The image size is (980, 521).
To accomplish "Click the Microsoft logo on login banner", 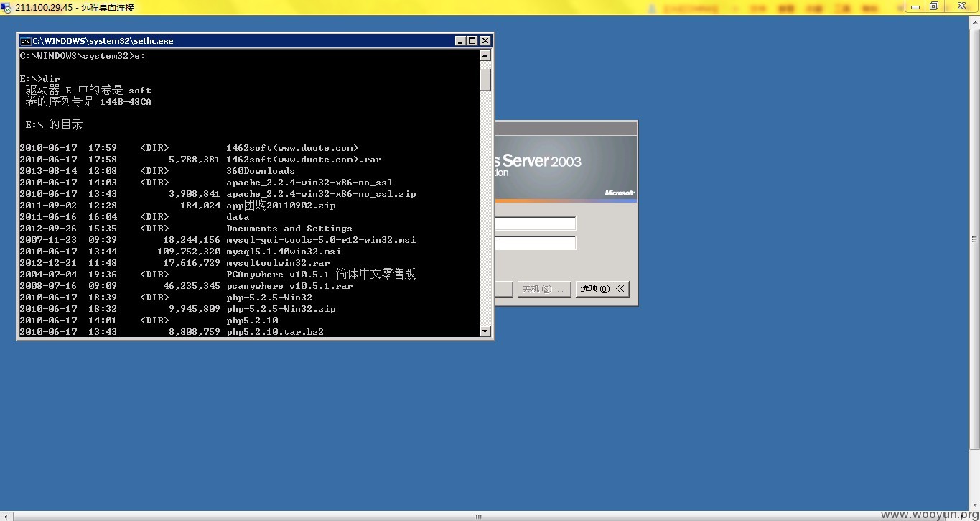I will pos(619,193).
